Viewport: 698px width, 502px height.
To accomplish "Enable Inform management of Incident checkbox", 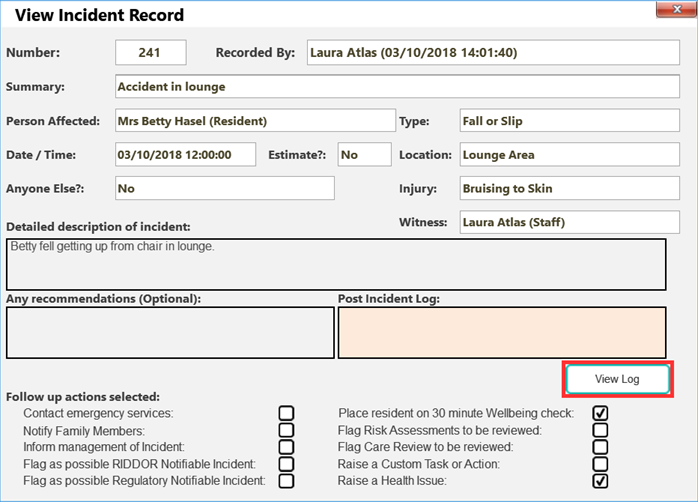I will tap(286, 447).
